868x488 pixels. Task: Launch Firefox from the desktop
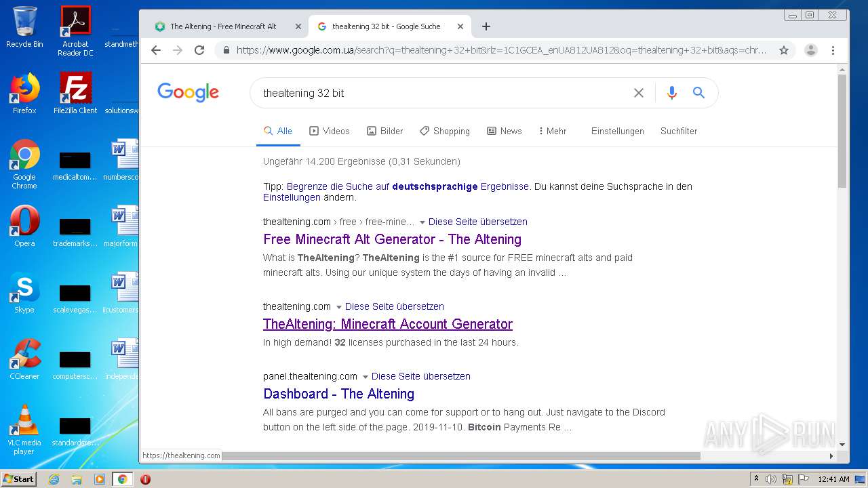coord(24,94)
